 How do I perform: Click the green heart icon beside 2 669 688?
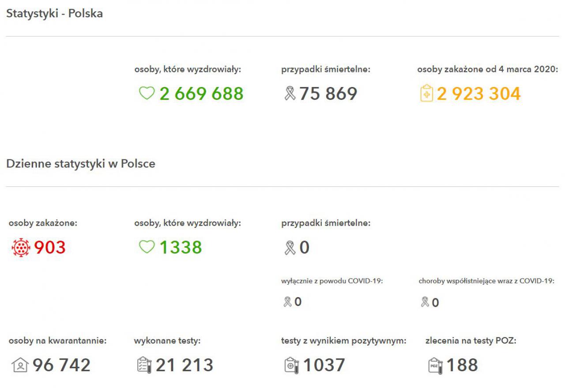(147, 94)
